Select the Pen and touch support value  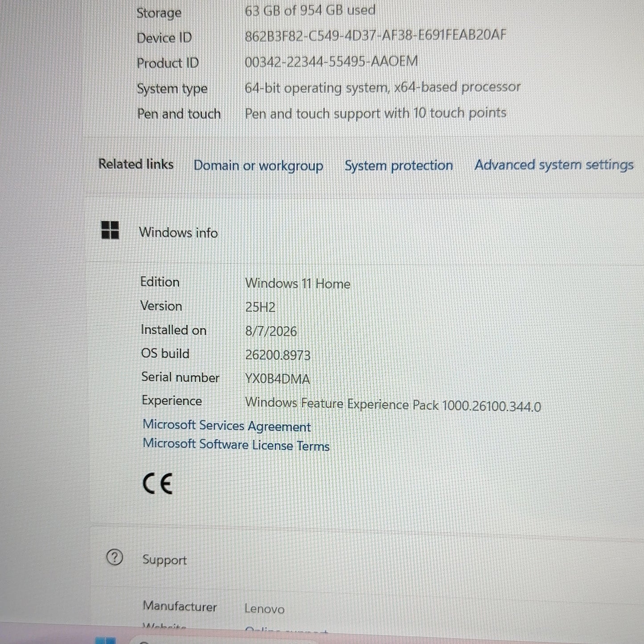point(375,113)
